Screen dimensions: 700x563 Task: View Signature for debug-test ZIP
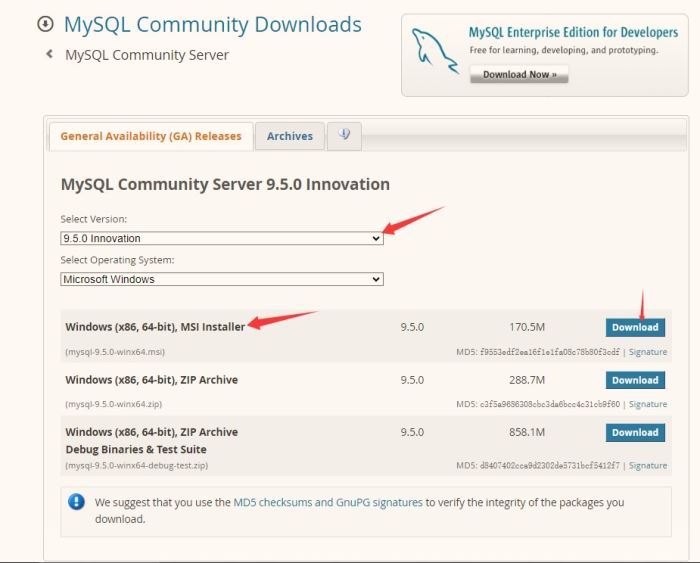coord(648,465)
